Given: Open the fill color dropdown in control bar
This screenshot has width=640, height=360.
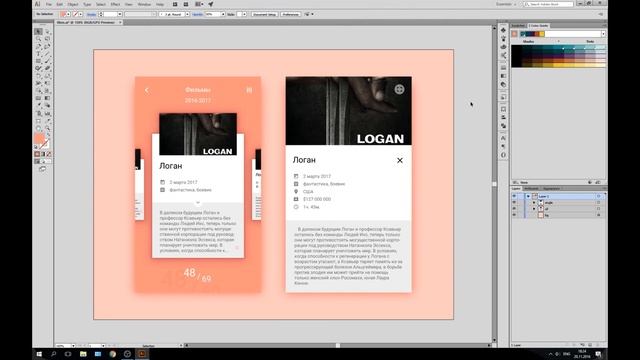Looking at the screenshot, I should 69,14.
